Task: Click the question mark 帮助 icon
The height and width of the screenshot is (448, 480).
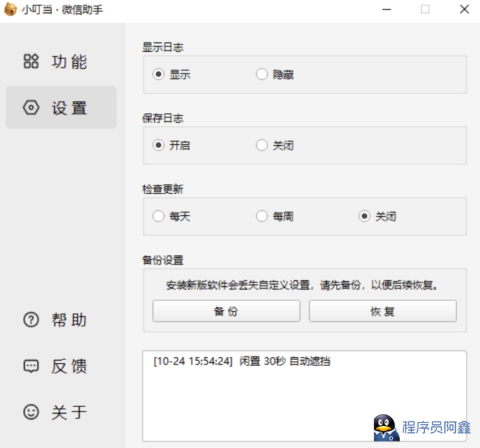Action: (x=31, y=320)
